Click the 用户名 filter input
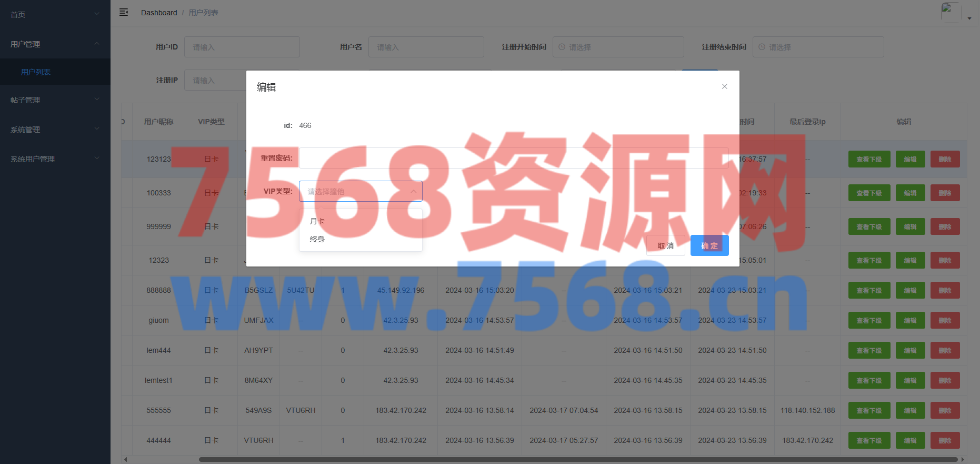The image size is (980, 464). [x=426, y=47]
